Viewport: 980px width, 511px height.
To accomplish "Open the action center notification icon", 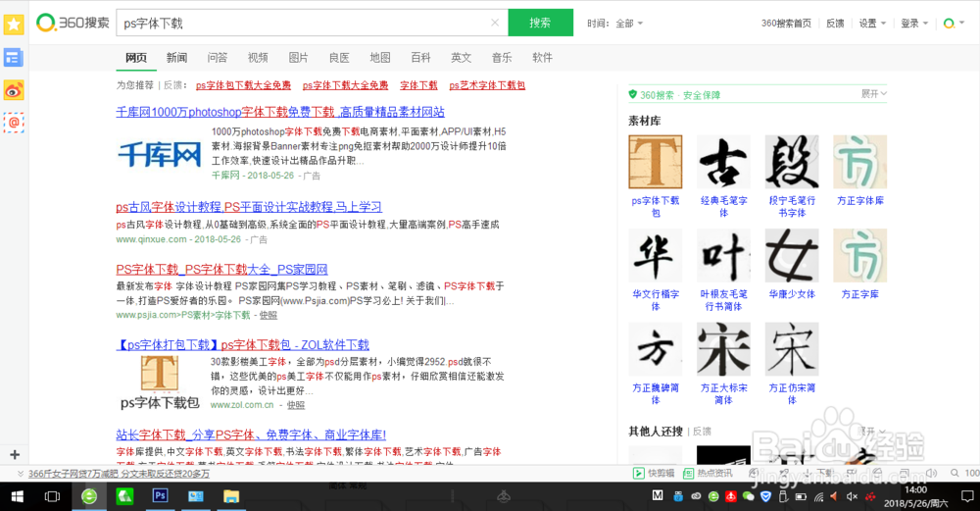I will click(x=967, y=496).
